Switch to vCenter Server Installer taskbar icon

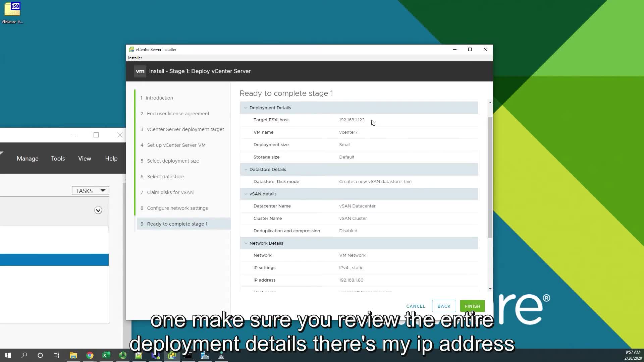tap(172, 355)
